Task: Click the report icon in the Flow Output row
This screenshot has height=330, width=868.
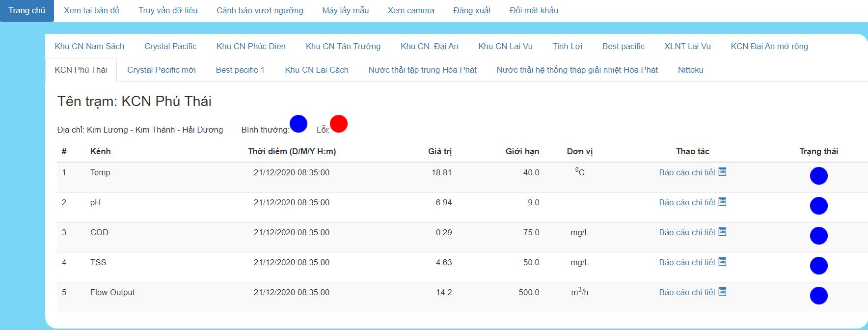Action: [x=722, y=292]
